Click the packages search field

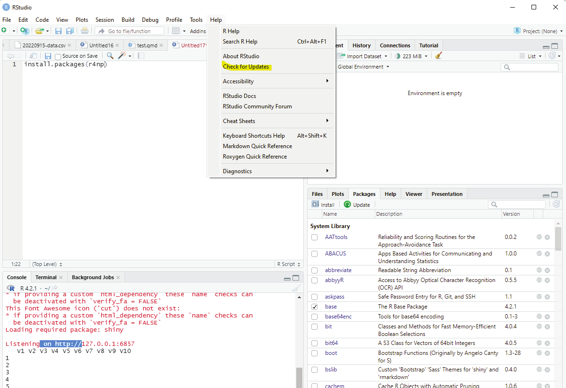[517, 204]
